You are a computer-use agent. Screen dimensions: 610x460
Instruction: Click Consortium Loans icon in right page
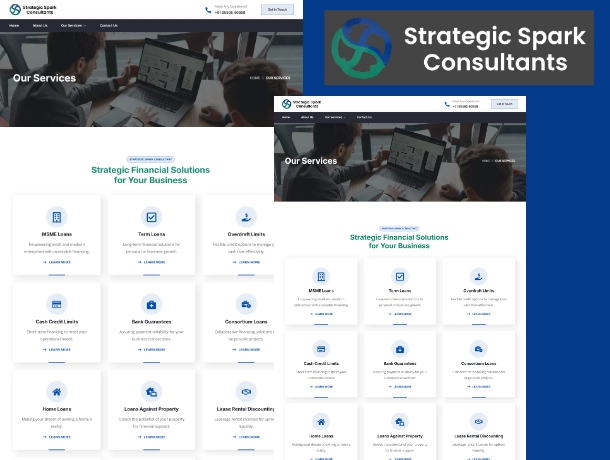(479, 348)
